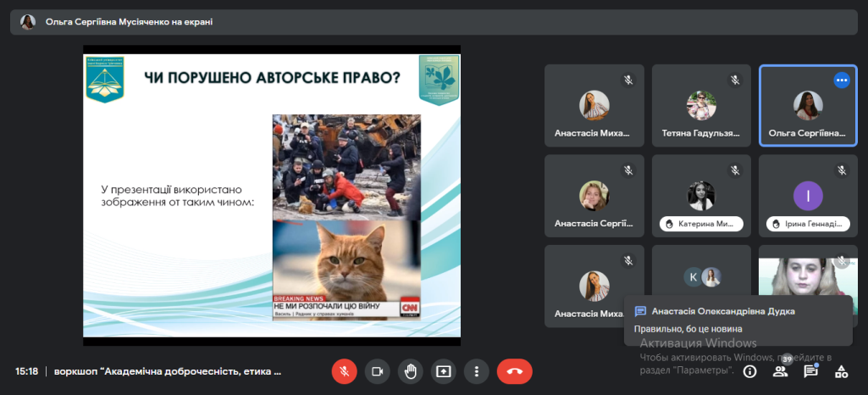The image size is (868, 395).
Task: Show the participants list icon
Action: 780,371
